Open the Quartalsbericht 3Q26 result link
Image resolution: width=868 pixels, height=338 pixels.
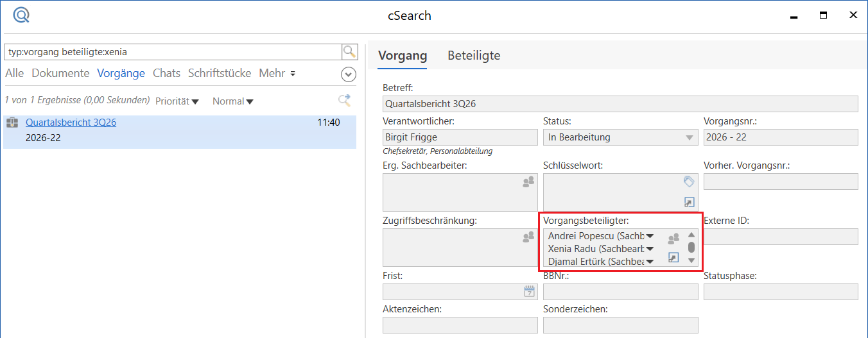[x=71, y=122]
